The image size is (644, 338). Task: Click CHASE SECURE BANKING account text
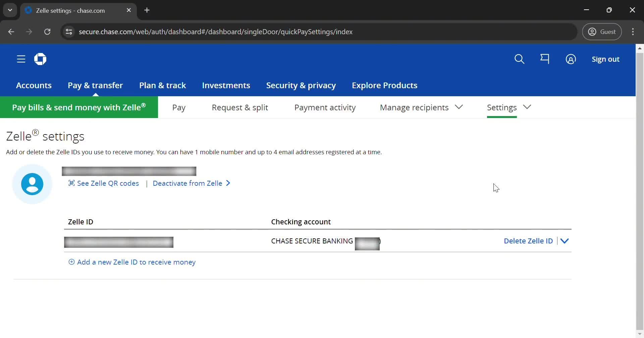tap(312, 241)
